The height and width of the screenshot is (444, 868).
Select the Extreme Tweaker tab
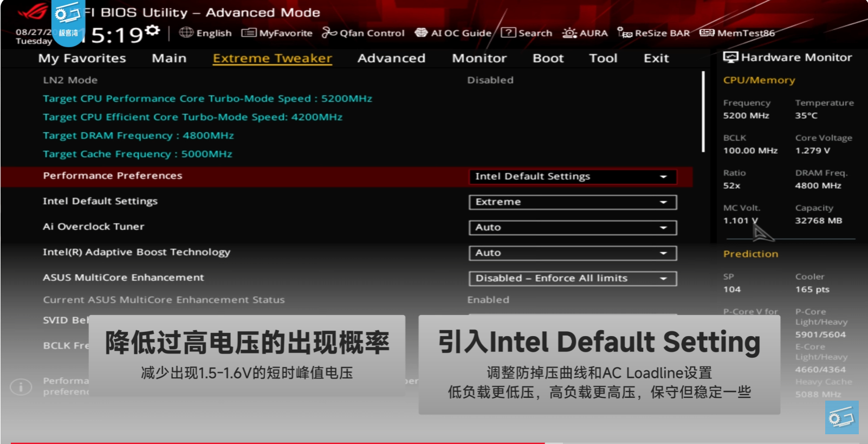[x=273, y=58]
